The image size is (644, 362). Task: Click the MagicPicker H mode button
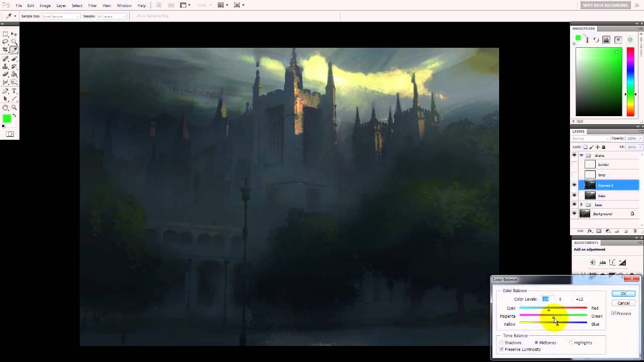click(618, 40)
